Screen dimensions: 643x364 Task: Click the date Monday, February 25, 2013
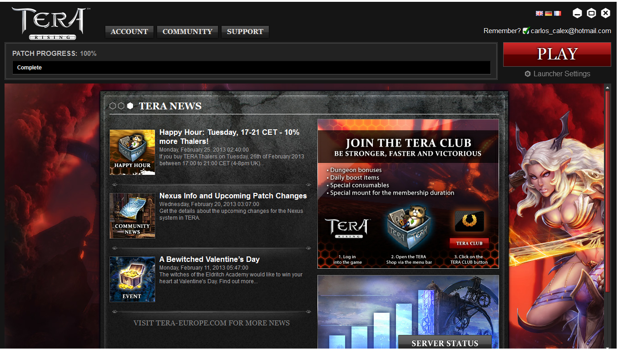(204, 150)
